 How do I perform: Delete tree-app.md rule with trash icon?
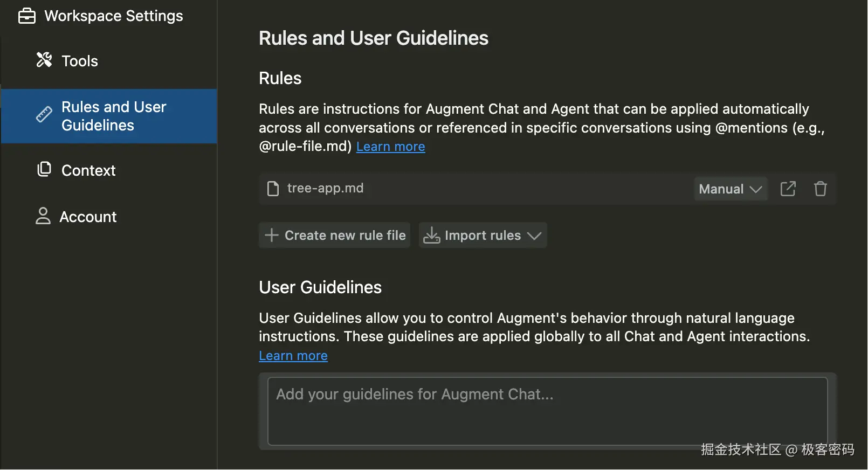coord(820,189)
